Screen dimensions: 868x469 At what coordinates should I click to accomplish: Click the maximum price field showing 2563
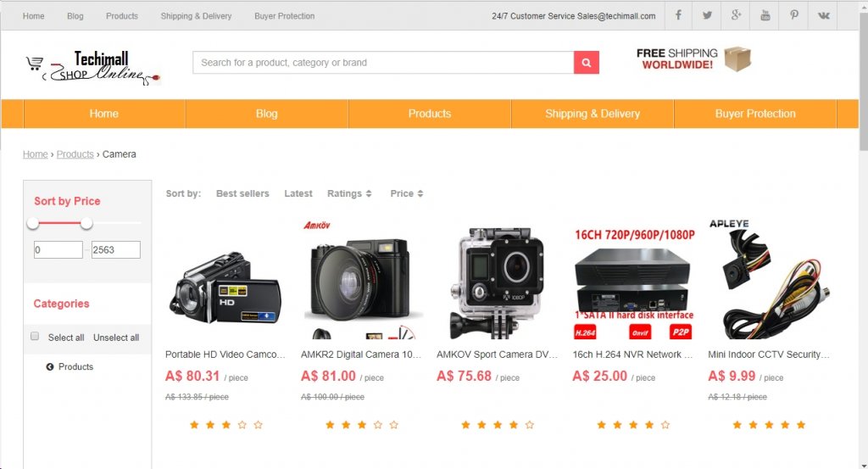pyautogui.click(x=115, y=249)
